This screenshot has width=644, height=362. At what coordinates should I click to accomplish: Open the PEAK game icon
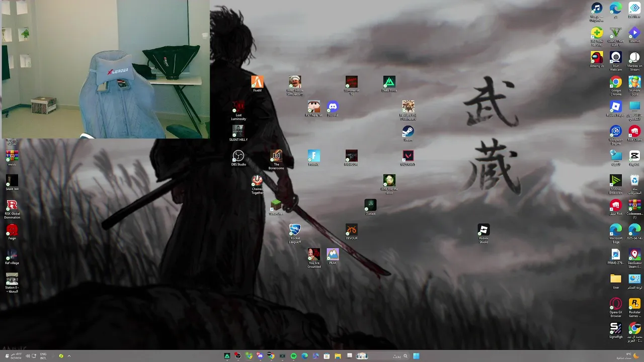(333, 256)
